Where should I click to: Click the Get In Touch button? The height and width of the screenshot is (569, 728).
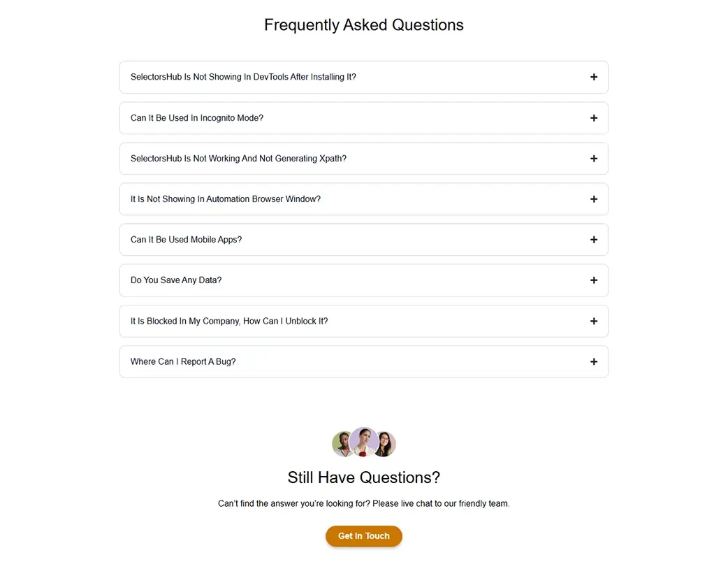click(363, 535)
